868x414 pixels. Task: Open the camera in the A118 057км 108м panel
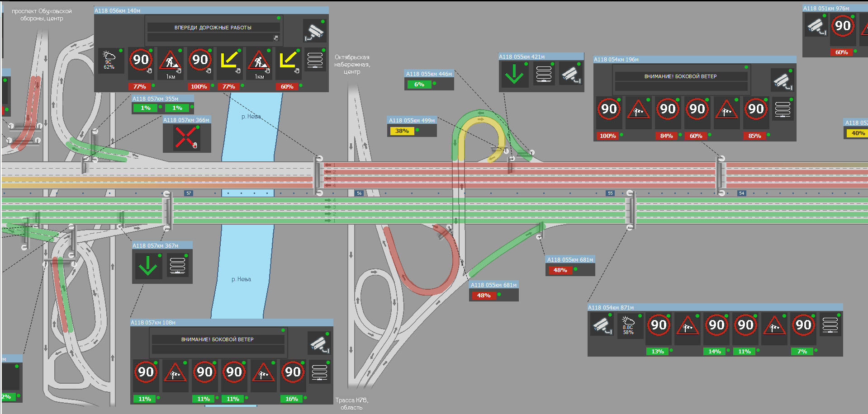[319, 343]
